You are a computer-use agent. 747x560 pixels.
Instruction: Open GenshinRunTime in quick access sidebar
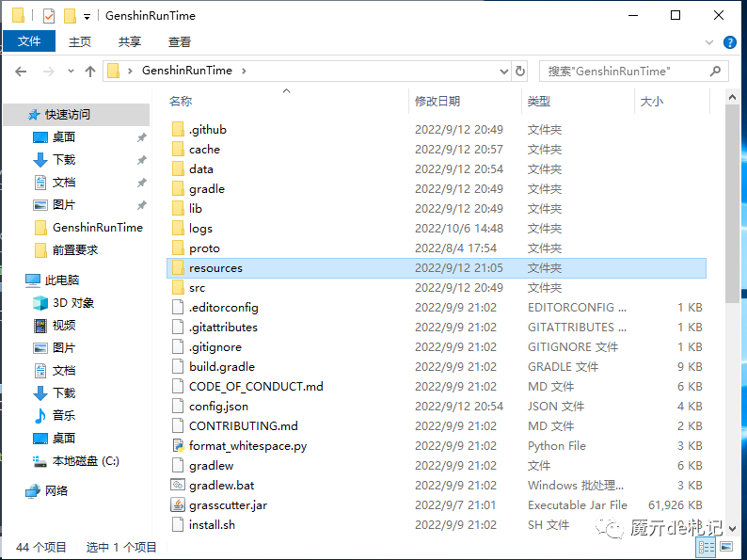[x=88, y=228]
